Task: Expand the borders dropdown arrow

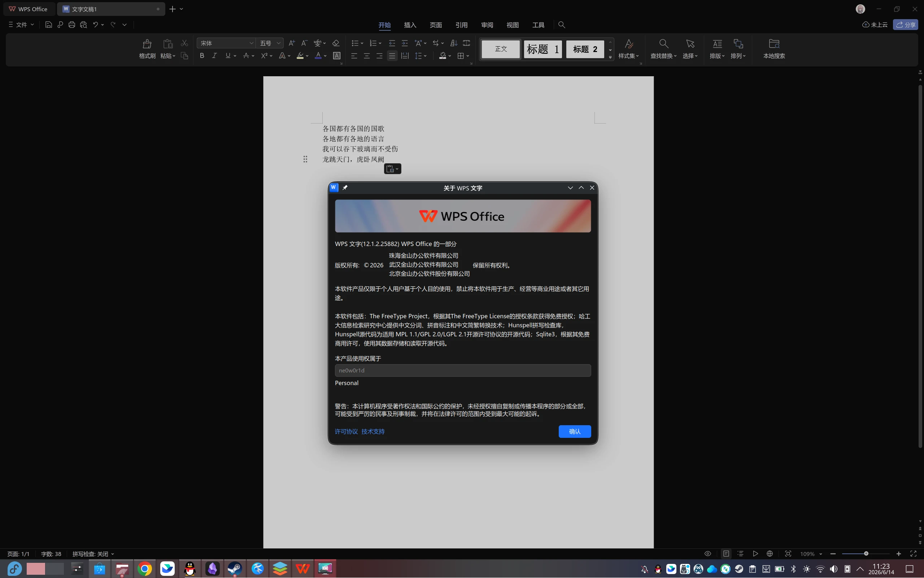Action: (x=468, y=56)
